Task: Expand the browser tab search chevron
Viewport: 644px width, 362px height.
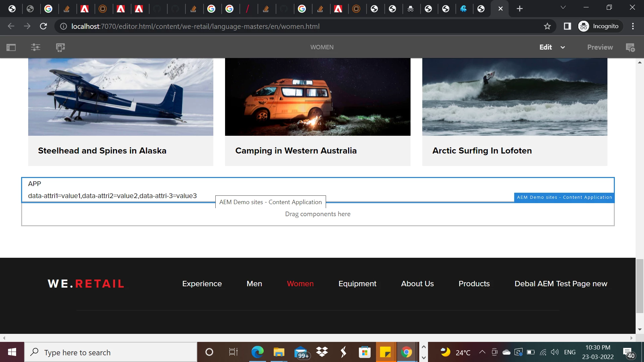Action: point(563,7)
